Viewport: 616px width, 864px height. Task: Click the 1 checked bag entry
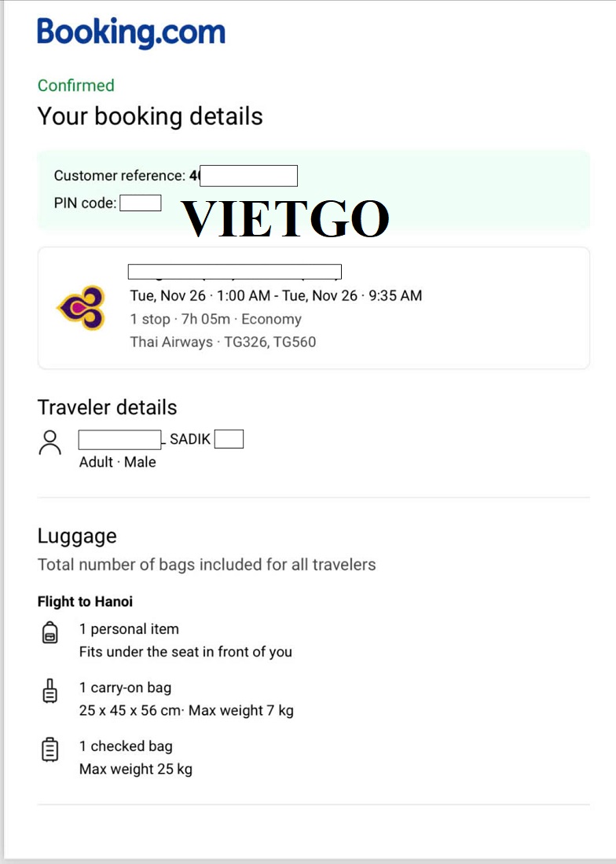pos(126,747)
